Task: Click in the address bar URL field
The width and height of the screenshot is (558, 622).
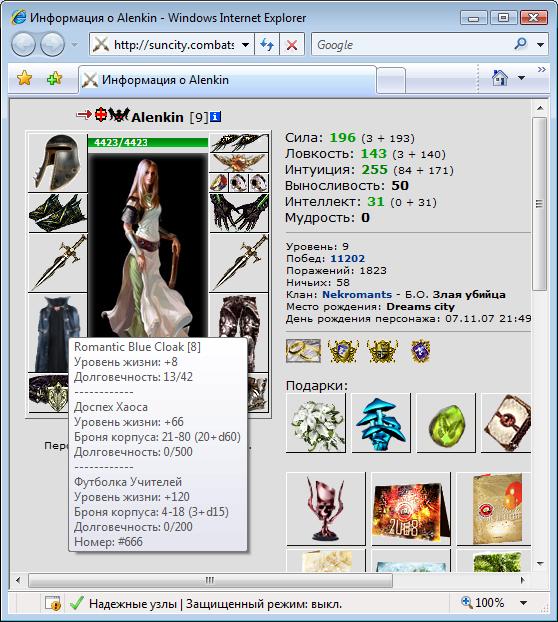Action: (x=174, y=45)
